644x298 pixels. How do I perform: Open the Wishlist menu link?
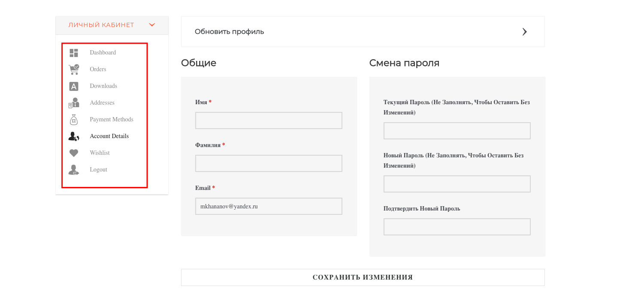pyautogui.click(x=100, y=153)
